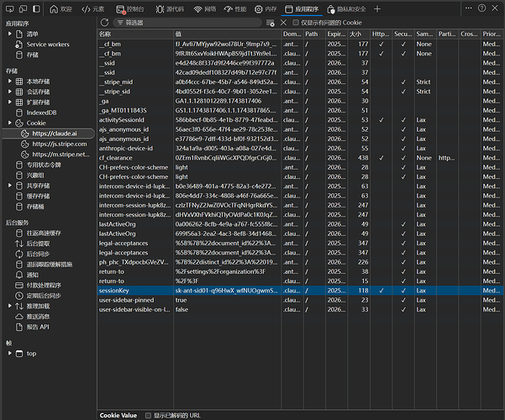Expand Session storage (会话存储)
The height and width of the screenshot is (420, 505).
point(9,92)
